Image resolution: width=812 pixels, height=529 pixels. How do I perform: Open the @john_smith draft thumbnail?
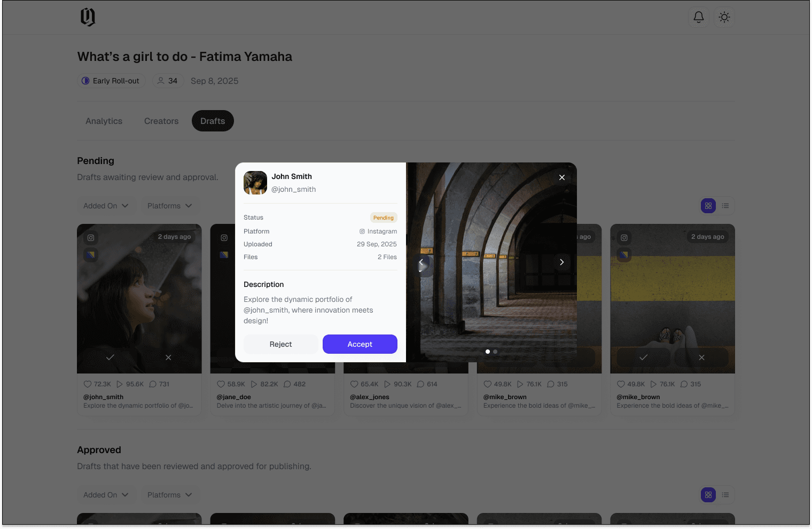coord(139,299)
